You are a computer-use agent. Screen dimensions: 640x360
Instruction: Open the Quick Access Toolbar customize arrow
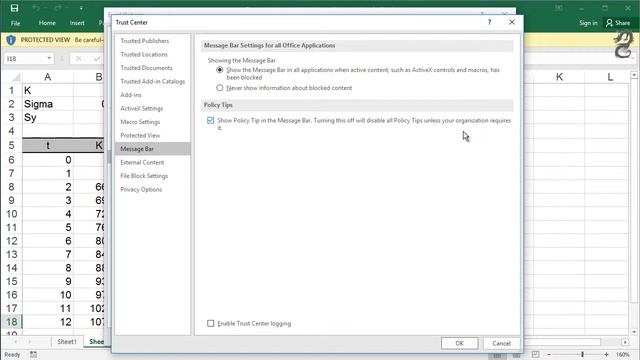81,8
